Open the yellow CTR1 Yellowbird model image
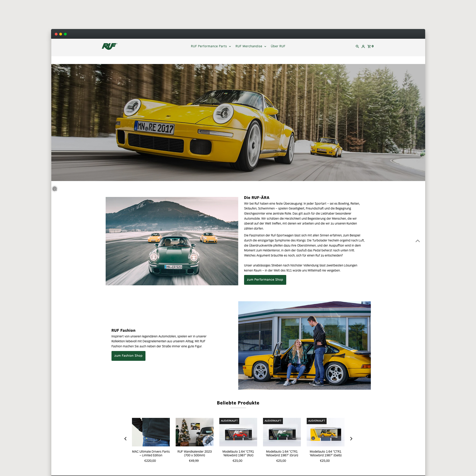Image resolution: width=476 pixels, height=476 pixels. [x=326, y=432]
